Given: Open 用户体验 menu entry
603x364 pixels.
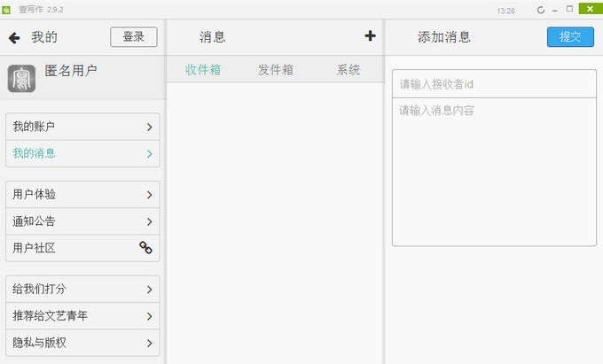Looking at the screenshot, I should point(82,195).
